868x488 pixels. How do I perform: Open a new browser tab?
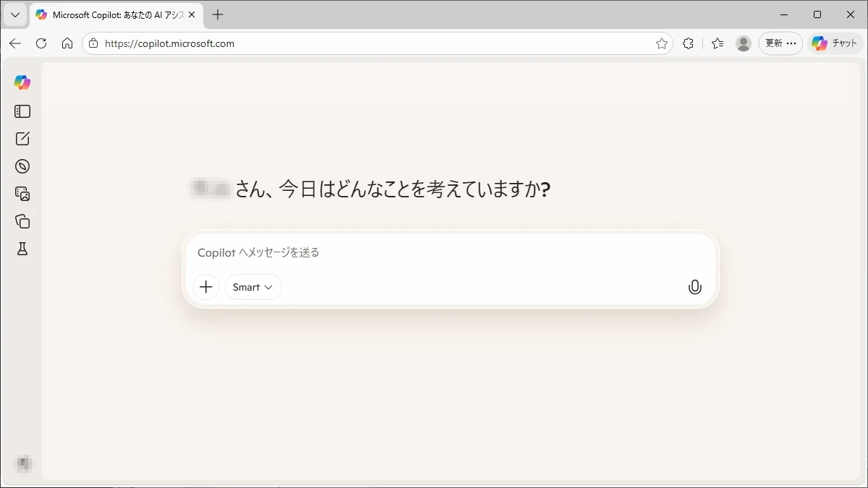coord(218,14)
